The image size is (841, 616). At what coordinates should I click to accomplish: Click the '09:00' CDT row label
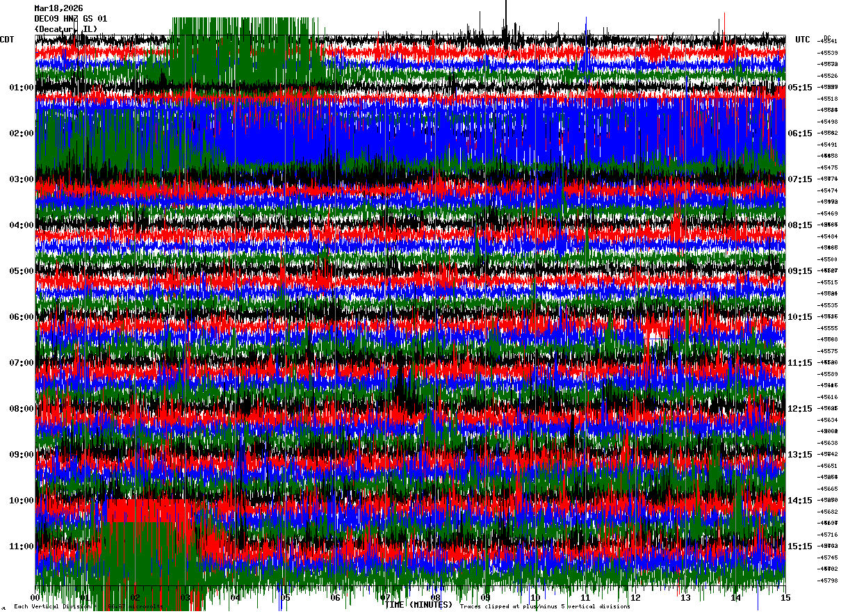pyautogui.click(x=22, y=455)
